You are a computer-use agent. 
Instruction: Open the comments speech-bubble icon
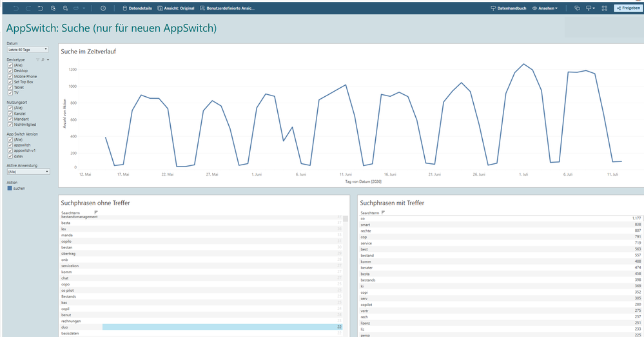pos(577,8)
